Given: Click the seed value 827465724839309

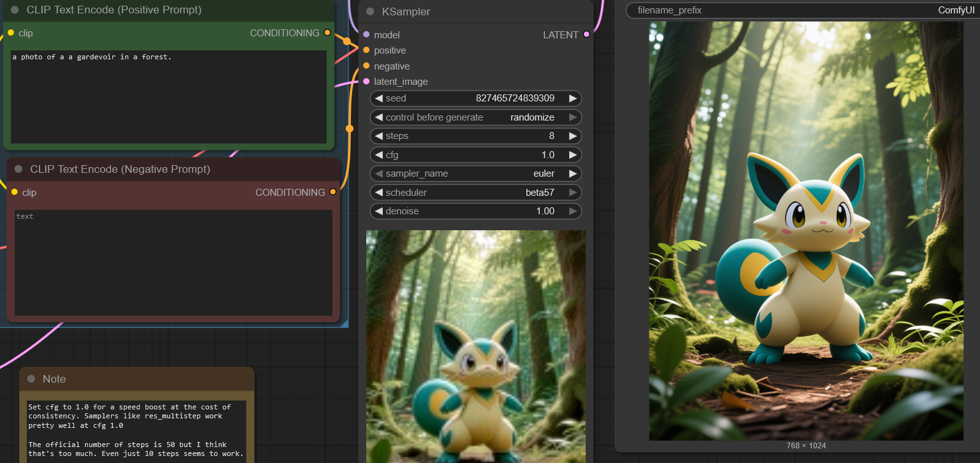Looking at the screenshot, I should pos(515,98).
